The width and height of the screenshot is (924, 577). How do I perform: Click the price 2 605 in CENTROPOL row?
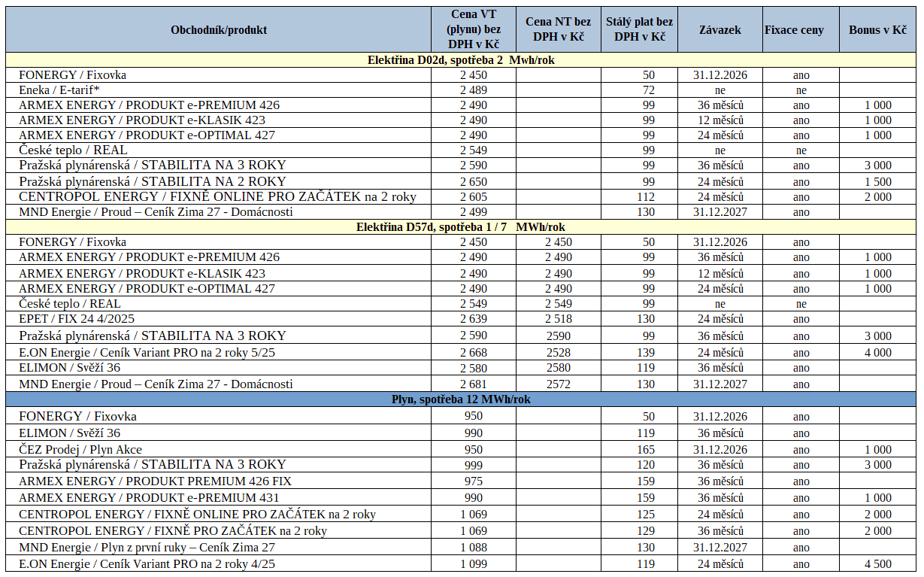[x=474, y=196]
